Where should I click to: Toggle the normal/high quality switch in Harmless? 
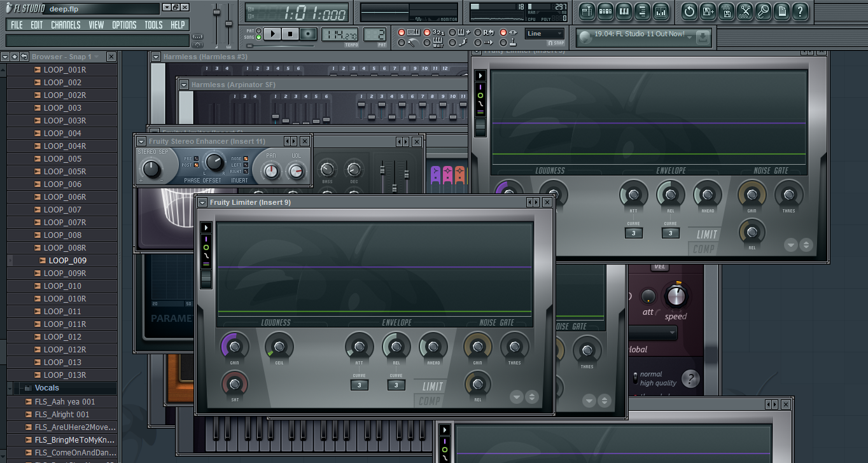pyautogui.click(x=635, y=378)
